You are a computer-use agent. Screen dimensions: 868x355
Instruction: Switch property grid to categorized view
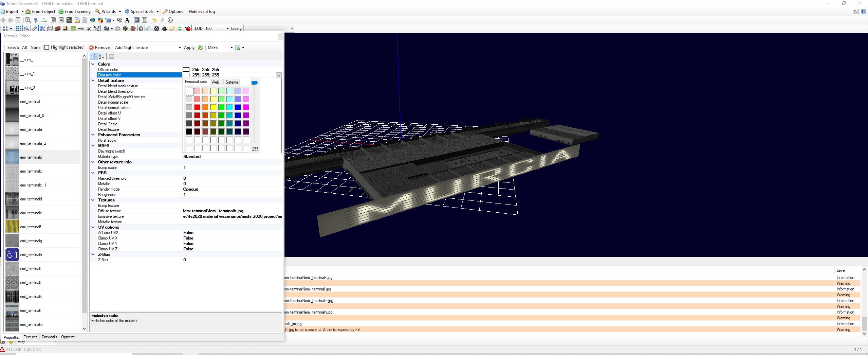pos(94,56)
